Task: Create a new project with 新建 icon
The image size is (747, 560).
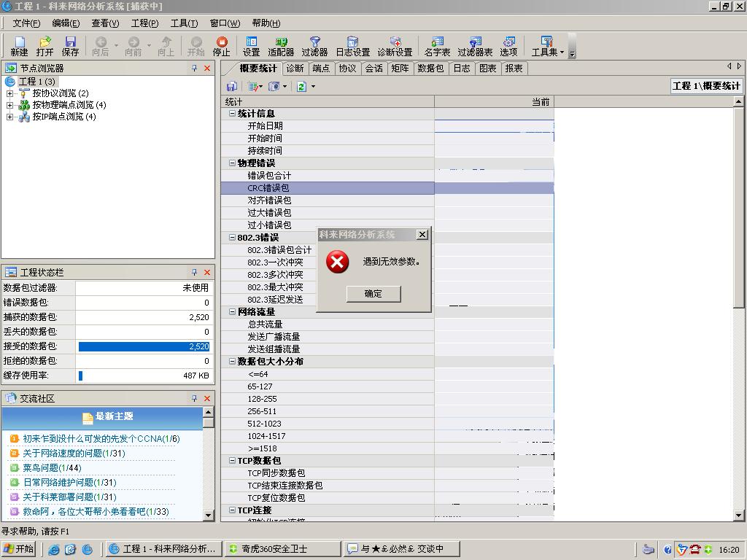Action: pyautogui.click(x=18, y=45)
